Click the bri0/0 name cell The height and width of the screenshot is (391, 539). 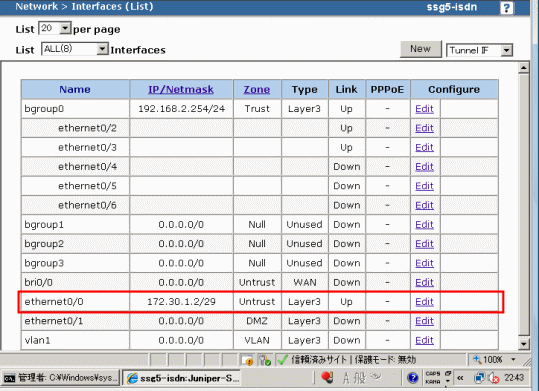coord(75,282)
